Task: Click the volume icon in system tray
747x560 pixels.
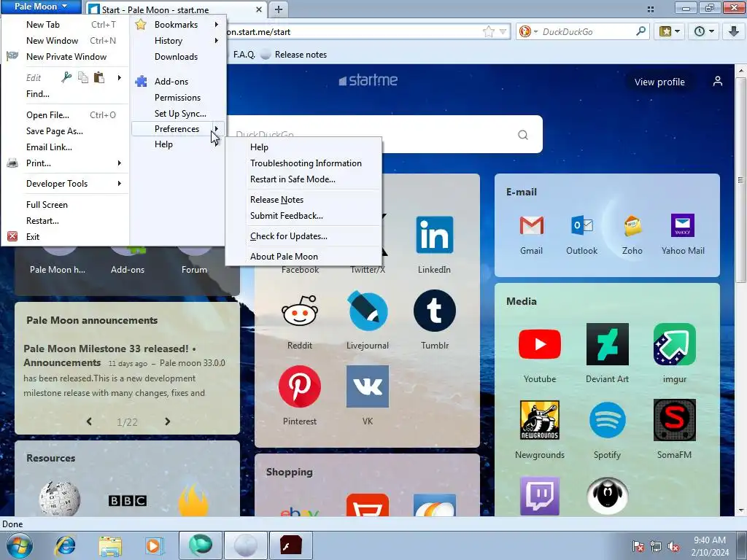Action: [673, 546]
